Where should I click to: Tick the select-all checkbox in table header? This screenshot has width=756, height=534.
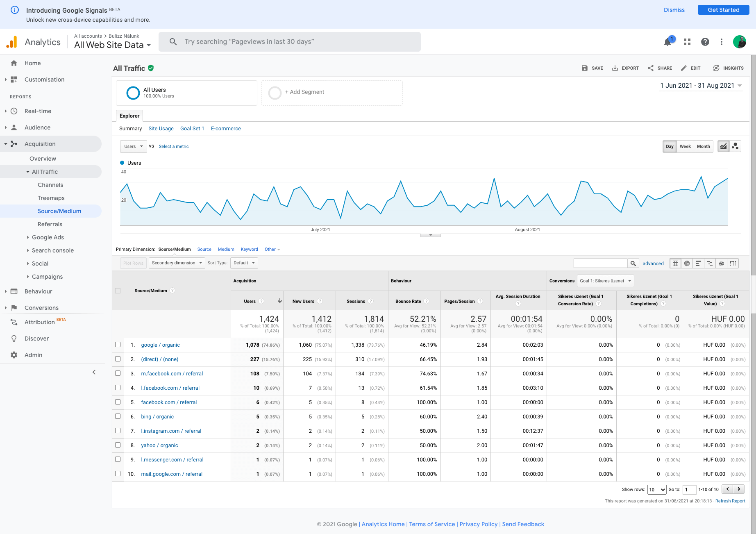tap(118, 291)
